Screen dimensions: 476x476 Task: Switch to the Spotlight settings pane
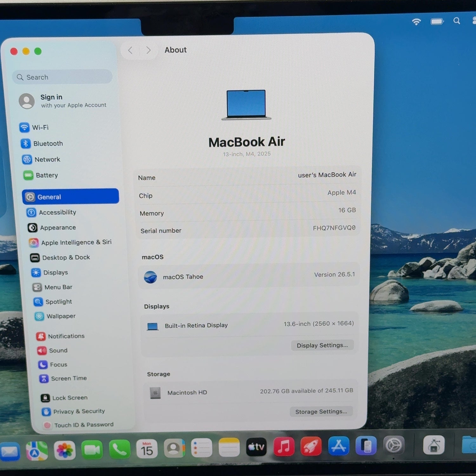pyautogui.click(x=53, y=301)
